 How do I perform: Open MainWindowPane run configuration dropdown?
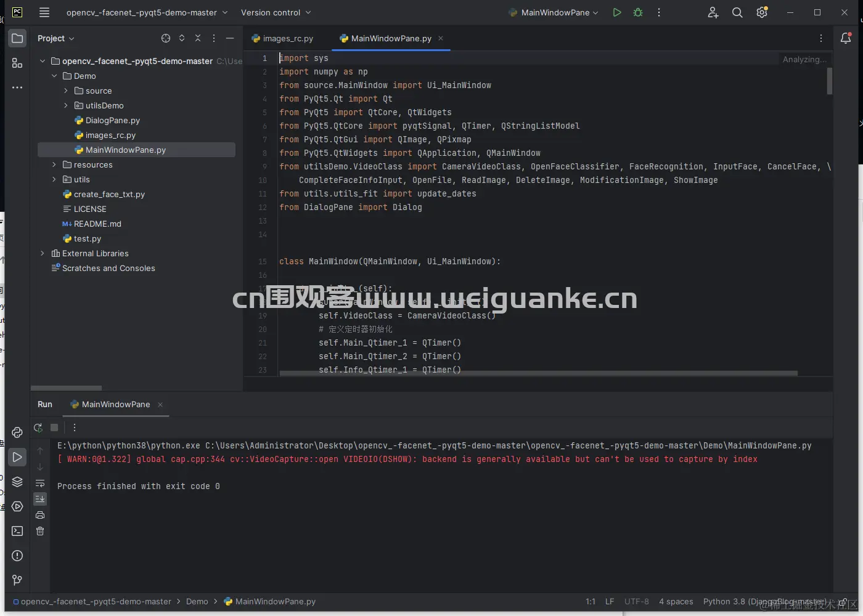click(554, 12)
